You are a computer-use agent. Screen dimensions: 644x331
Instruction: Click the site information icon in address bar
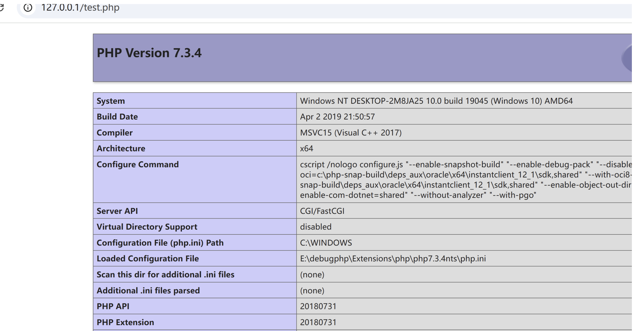click(28, 8)
